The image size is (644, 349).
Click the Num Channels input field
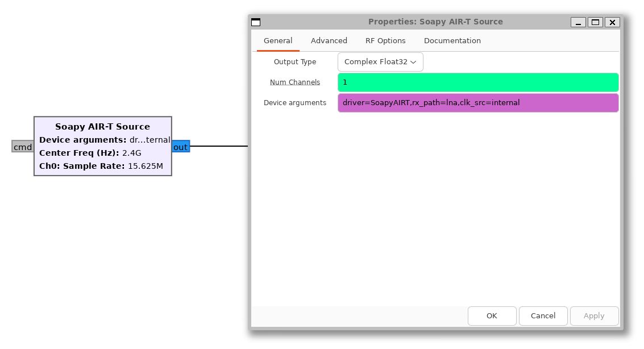[x=478, y=82]
